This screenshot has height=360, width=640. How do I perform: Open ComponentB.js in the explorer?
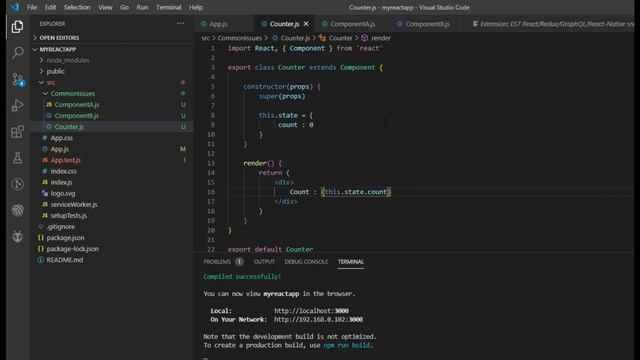111,116
